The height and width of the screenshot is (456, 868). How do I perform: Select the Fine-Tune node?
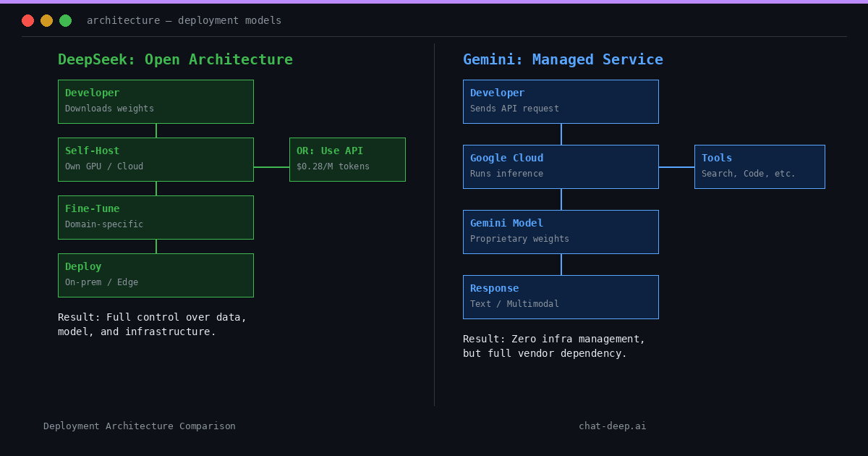tap(156, 217)
